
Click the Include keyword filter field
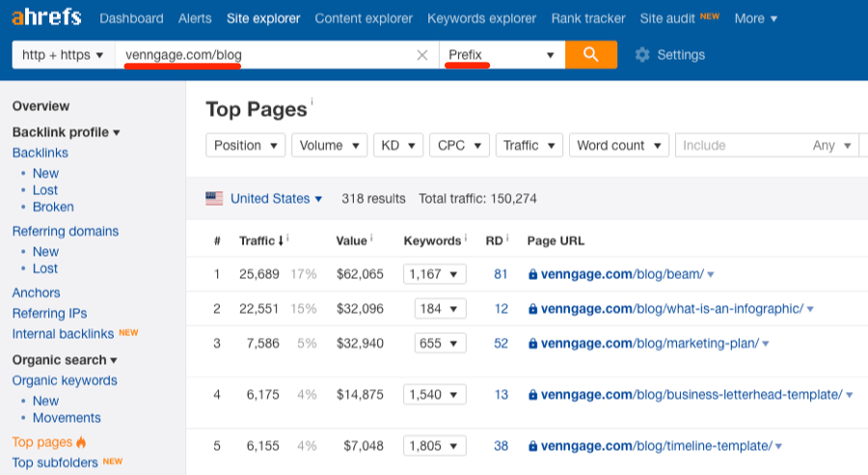click(x=743, y=145)
